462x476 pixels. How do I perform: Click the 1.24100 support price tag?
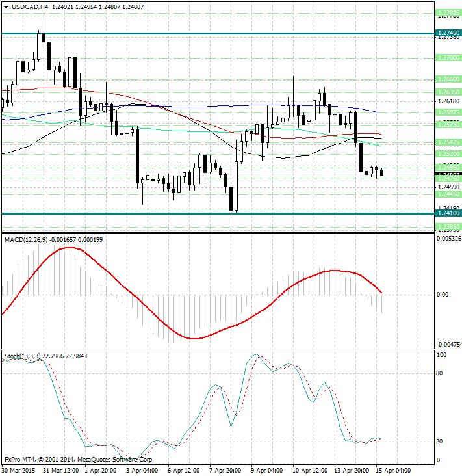(x=449, y=213)
